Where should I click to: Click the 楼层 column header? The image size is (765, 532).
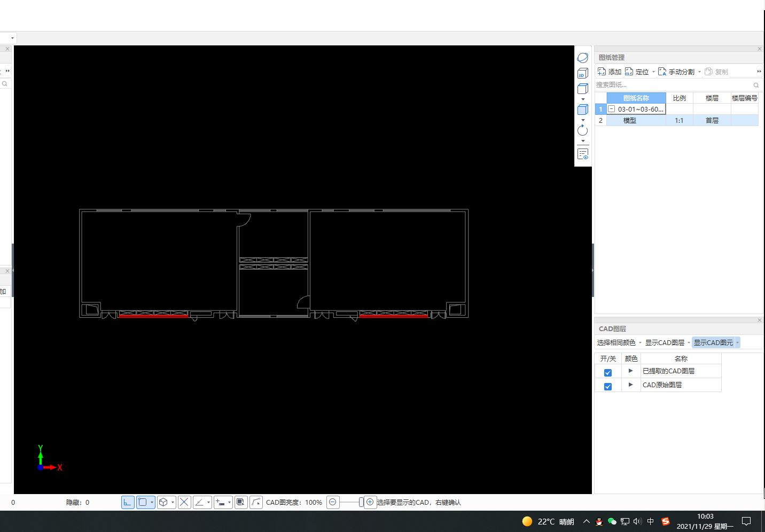[x=712, y=98]
